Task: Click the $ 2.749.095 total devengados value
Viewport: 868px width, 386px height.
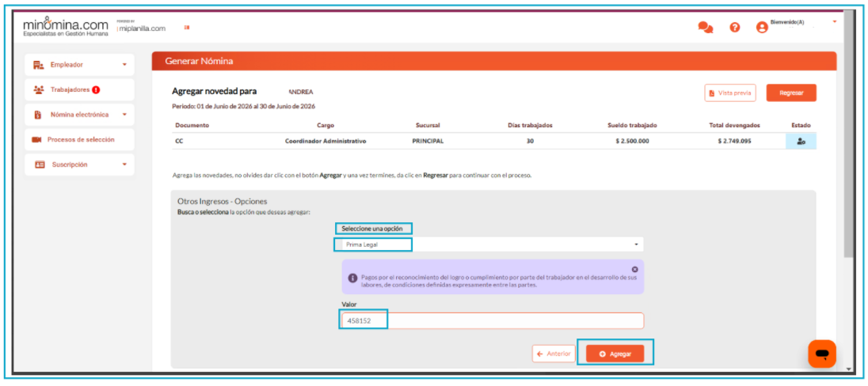Action: point(735,141)
